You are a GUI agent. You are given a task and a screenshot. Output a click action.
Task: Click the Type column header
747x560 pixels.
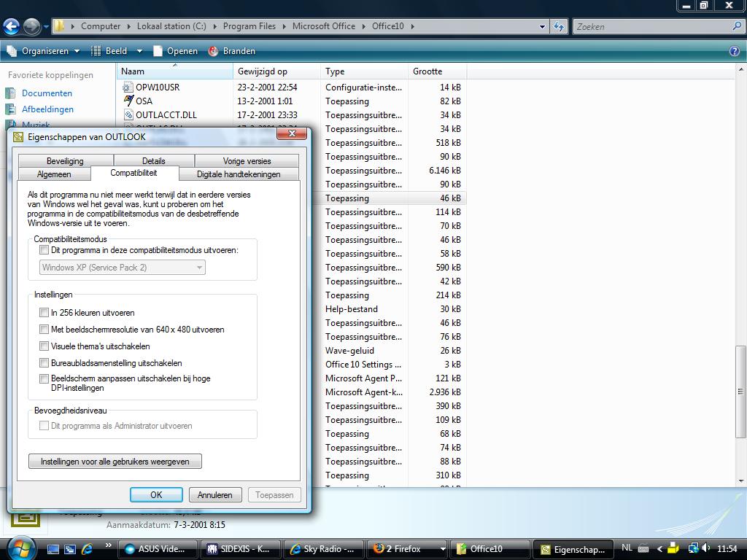pyautogui.click(x=365, y=71)
